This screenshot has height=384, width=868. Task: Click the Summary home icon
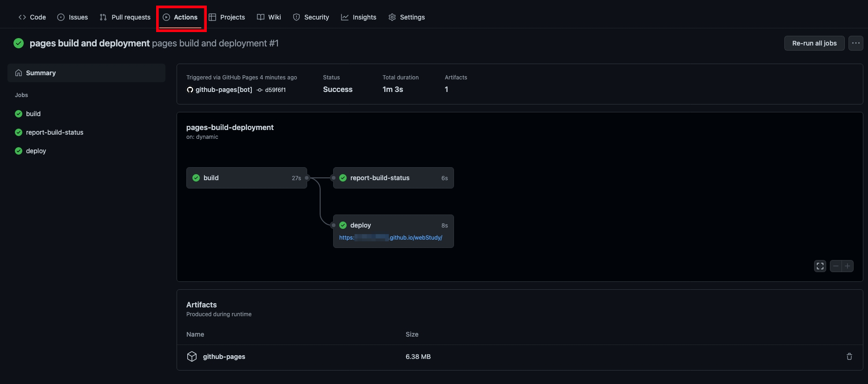click(x=19, y=73)
